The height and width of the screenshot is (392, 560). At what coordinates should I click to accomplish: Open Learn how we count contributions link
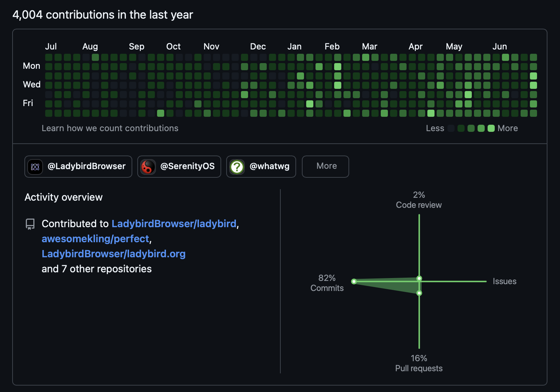110,128
